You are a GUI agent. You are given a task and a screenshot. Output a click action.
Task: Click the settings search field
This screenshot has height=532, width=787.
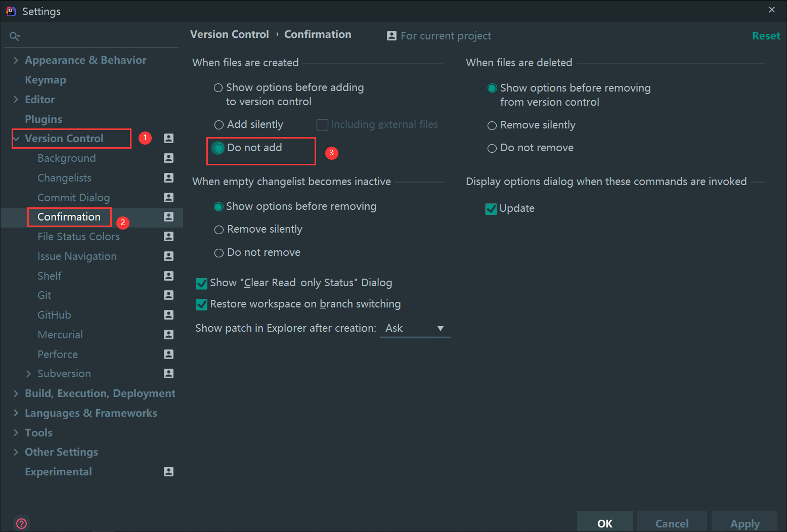pos(96,36)
